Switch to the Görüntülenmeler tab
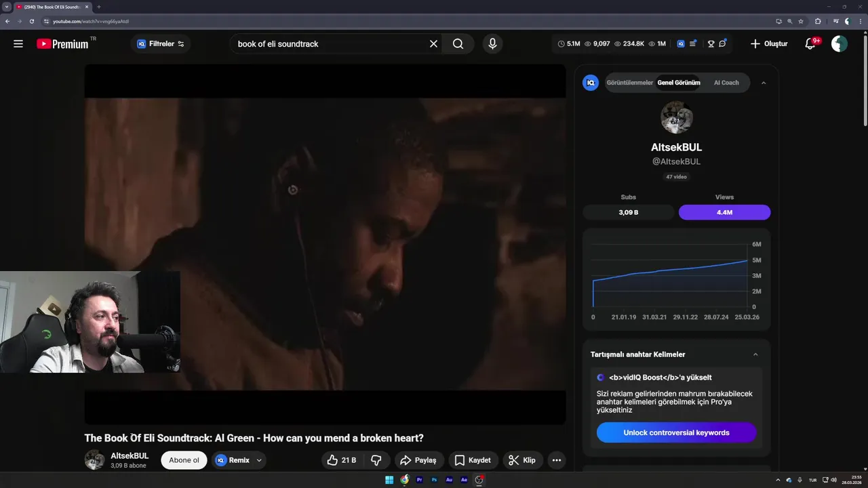 (630, 83)
